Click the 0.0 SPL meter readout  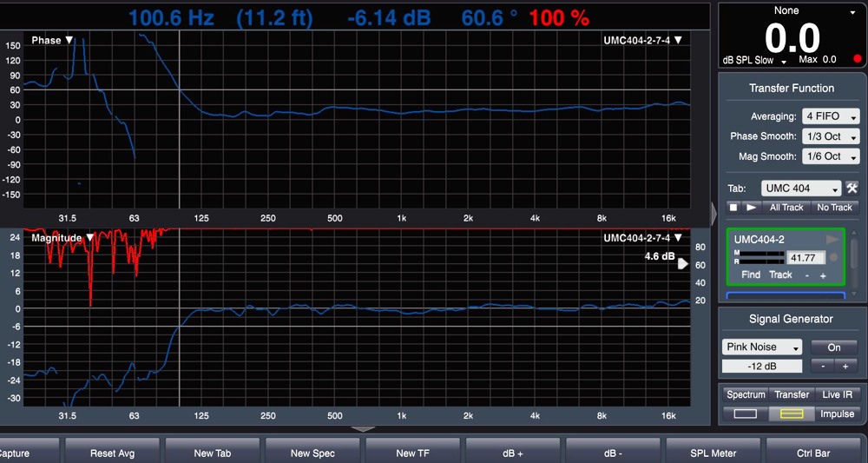pos(792,39)
